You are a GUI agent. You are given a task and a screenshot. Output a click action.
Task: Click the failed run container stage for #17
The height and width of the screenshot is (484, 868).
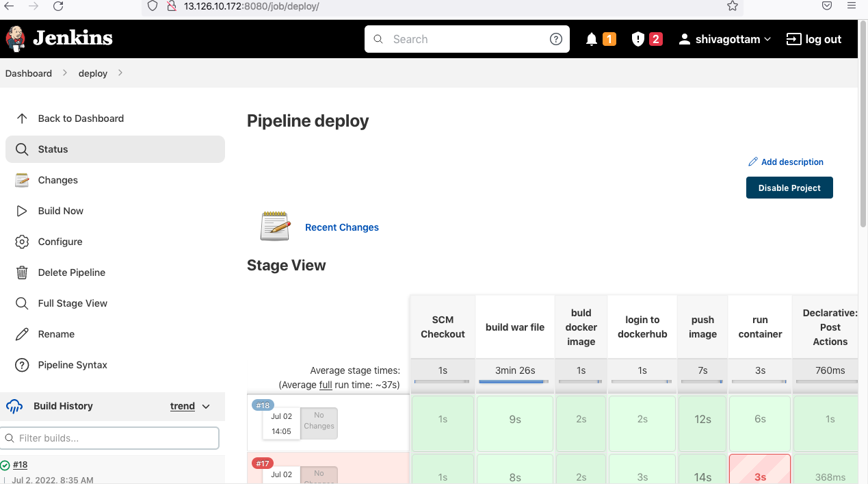(760, 470)
